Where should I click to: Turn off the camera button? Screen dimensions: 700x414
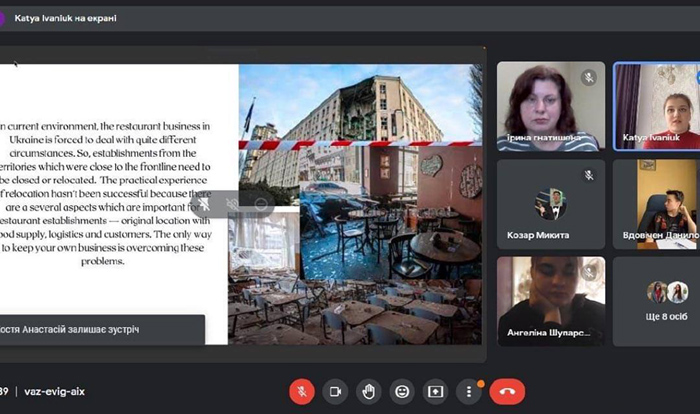[335, 392]
